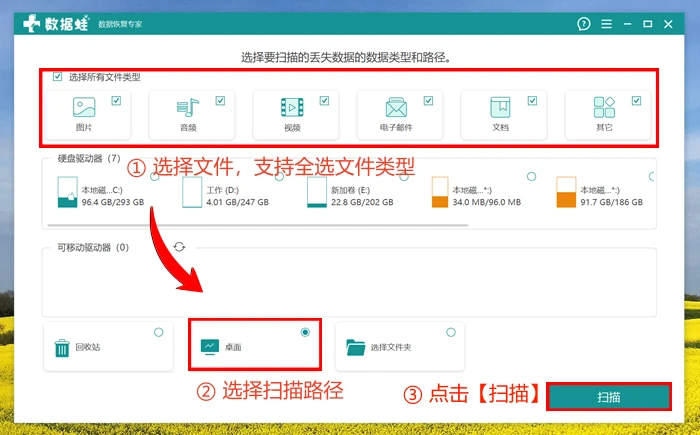The width and height of the screenshot is (700, 435).
Task: Select the 音频 (Audio) file type icon
Action: pyautogui.click(x=188, y=108)
